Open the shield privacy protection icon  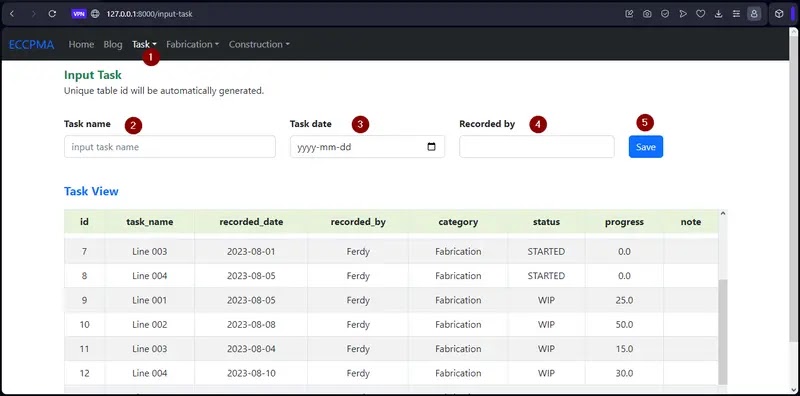(x=665, y=14)
